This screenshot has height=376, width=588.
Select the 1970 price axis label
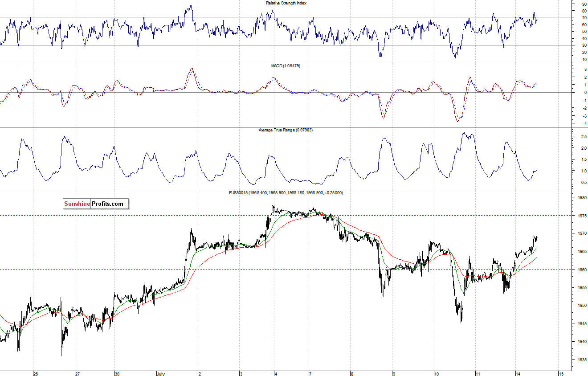pos(583,233)
